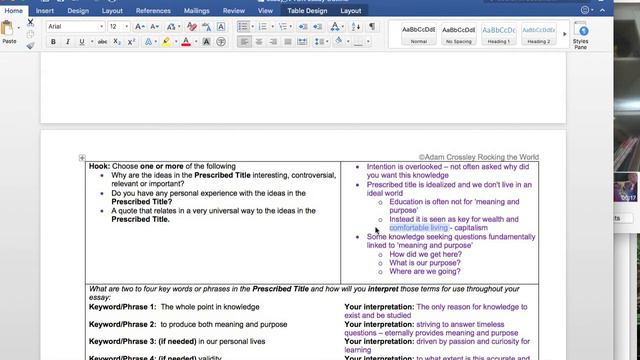Open the bullets style dropdown arrow

pyautogui.click(x=252, y=27)
